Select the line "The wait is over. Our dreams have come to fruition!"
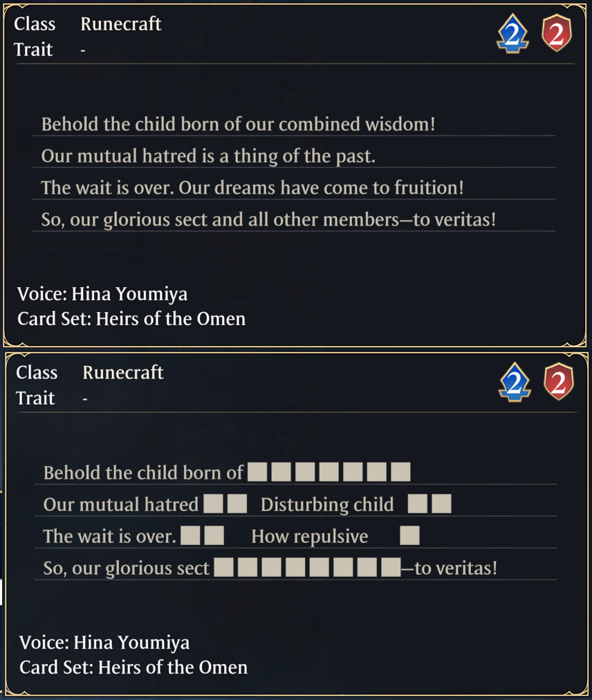 coord(252,188)
